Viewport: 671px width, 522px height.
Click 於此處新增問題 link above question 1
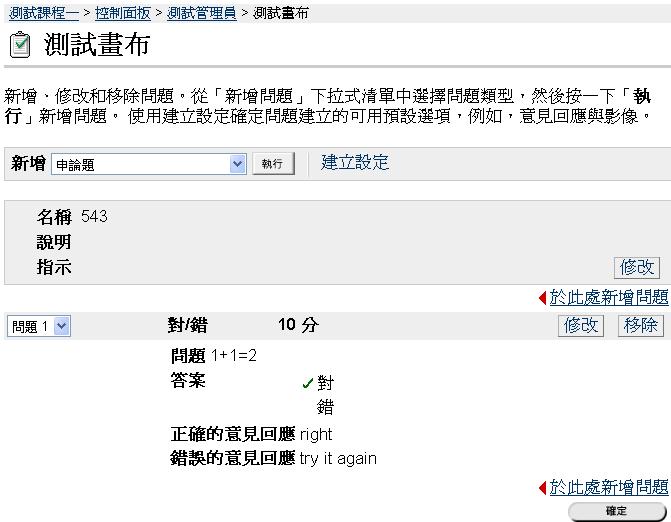click(608, 297)
